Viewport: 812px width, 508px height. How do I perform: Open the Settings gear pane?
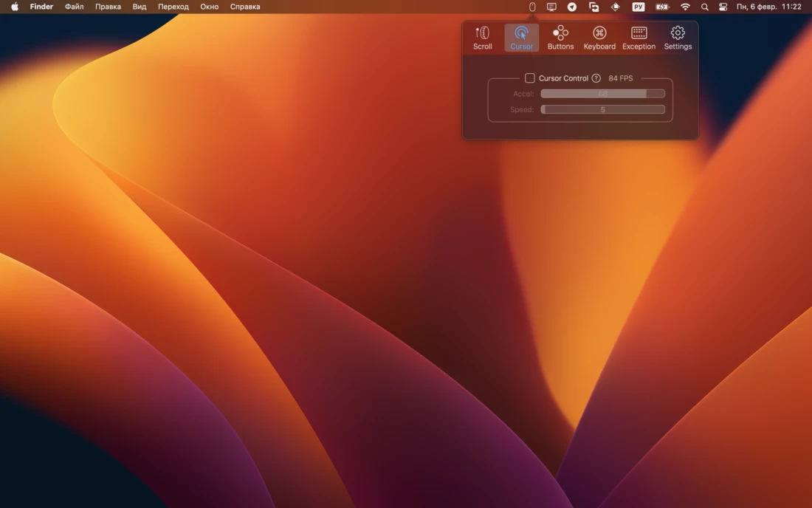(x=678, y=38)
